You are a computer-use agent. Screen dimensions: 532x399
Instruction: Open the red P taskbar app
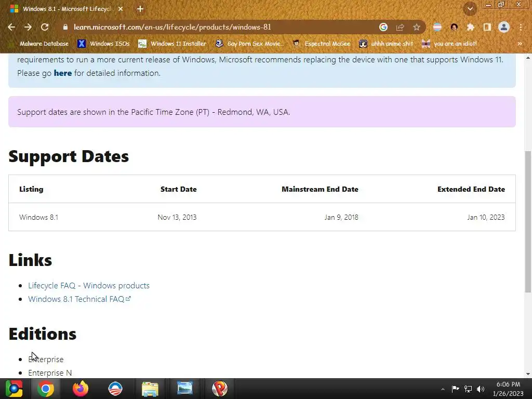pos(220,389)
